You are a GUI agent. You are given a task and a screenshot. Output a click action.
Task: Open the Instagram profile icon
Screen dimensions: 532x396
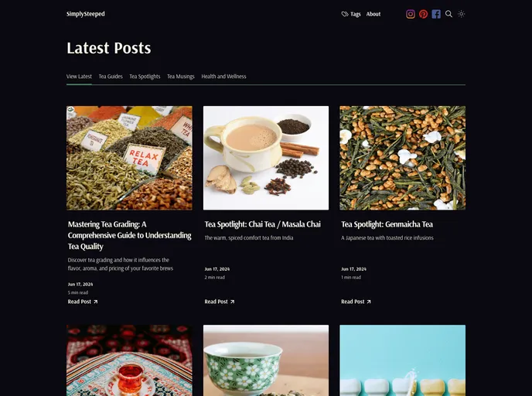pyautogui.click(x=410, y=14)
